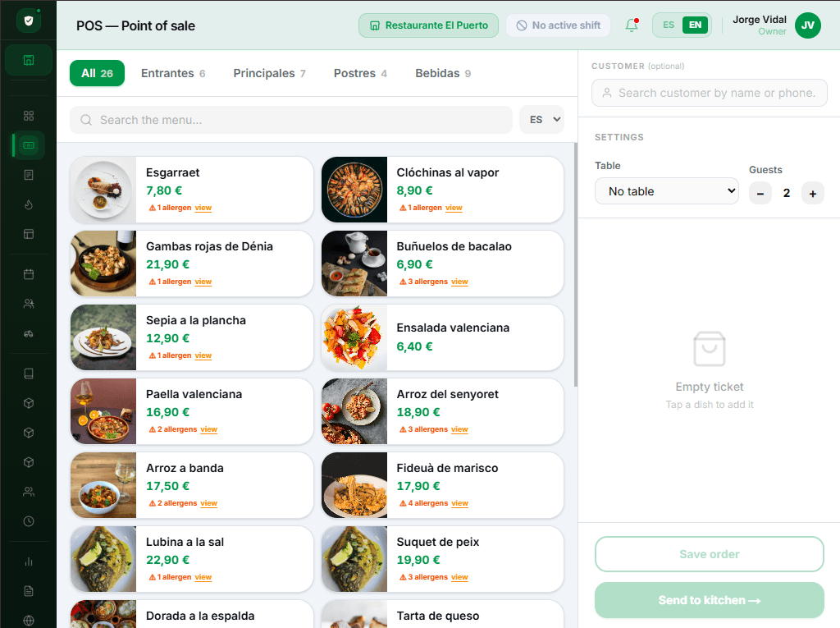Screen dimensions: 840x628
Task: Switch interface language to ES
Action: (669, 25)
